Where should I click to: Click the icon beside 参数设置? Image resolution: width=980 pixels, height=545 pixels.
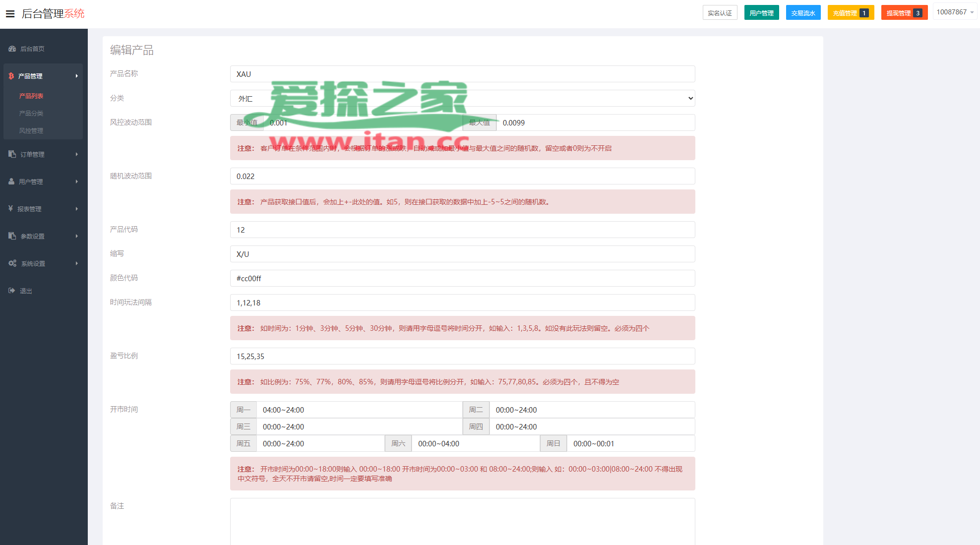click(12, 236)
